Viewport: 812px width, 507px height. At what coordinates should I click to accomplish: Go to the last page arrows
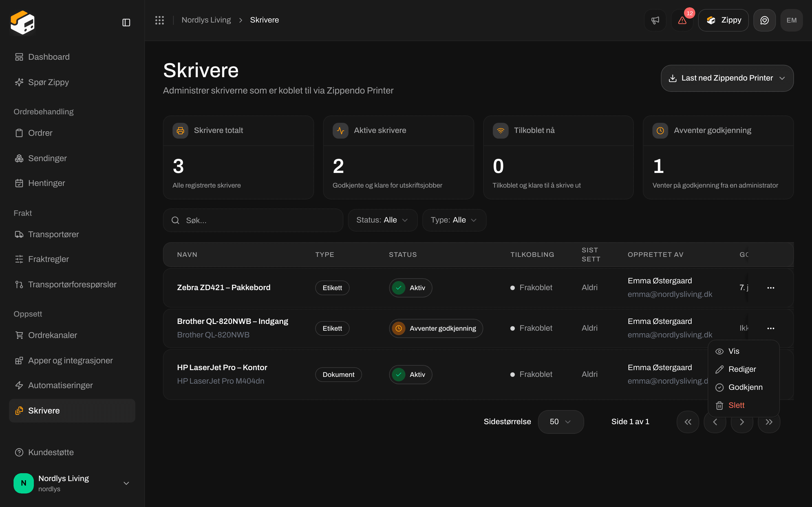(x=769, y=422)
